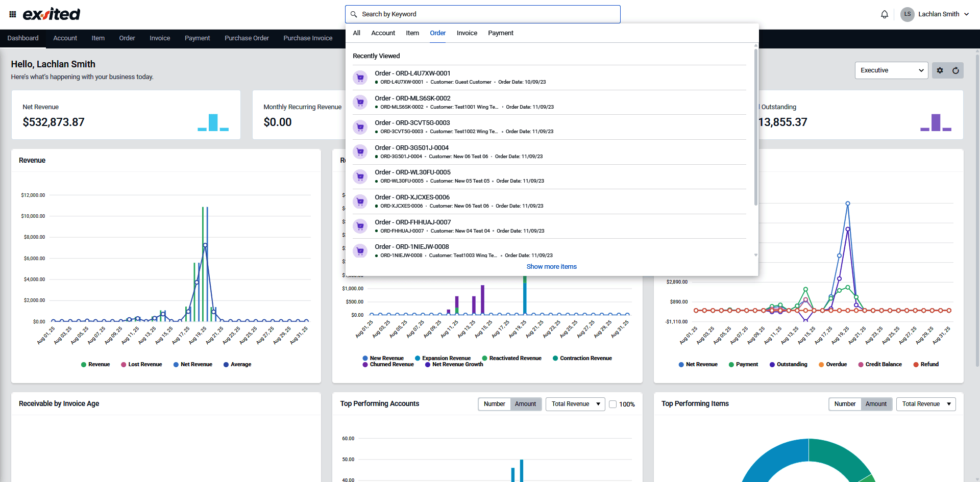Switch Top Performing Items to Amount

click(876, 404)
